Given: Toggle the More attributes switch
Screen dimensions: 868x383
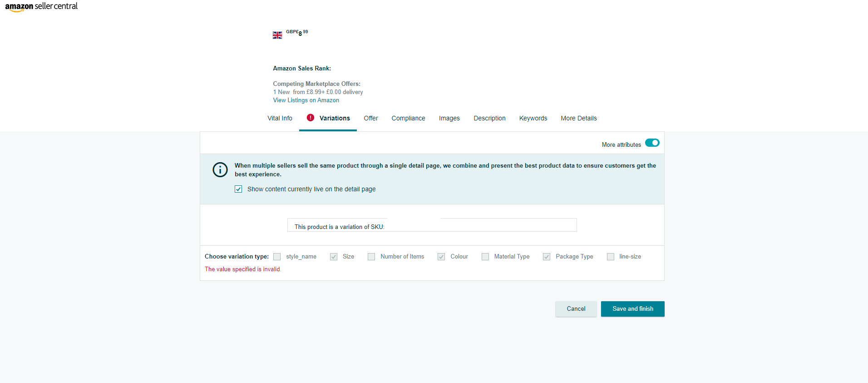Looking at the screenshot, I should 652,143.
